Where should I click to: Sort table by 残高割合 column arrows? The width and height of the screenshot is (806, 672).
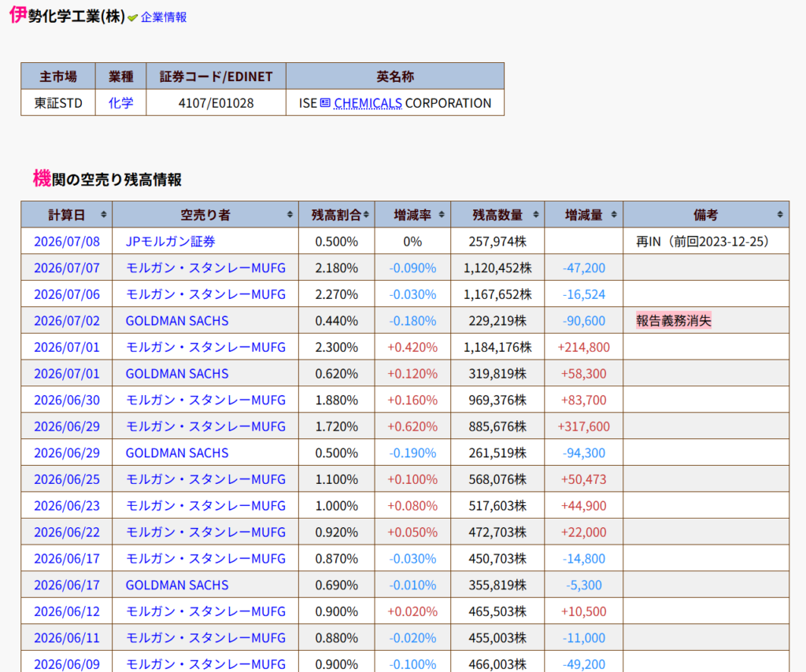pyautogui.click(x=366, y=215)
